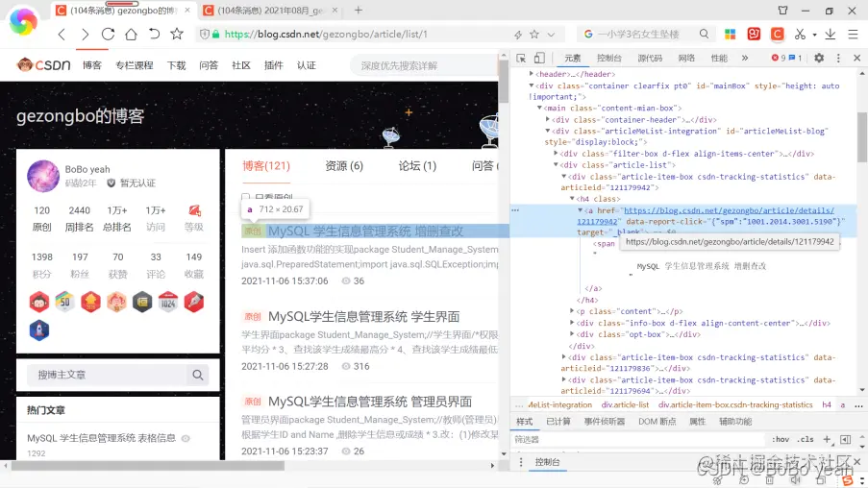Open article MySQL学生信息管理系统 管理员界面
This screenshot has height=488, width=868.
coord(370,402)
